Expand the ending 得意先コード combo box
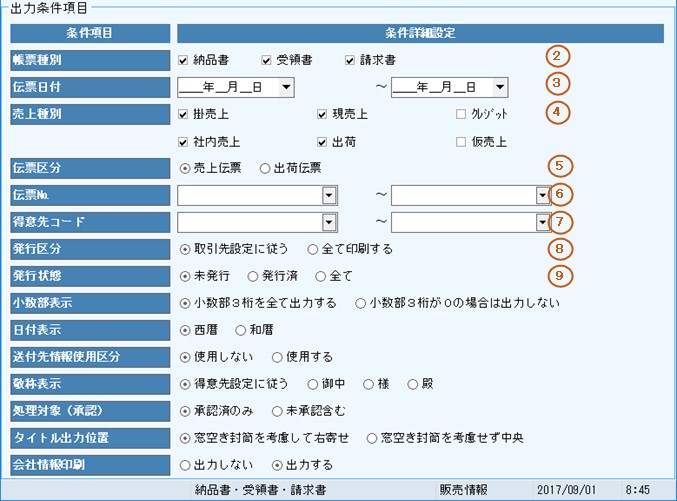 coord(542,222)
